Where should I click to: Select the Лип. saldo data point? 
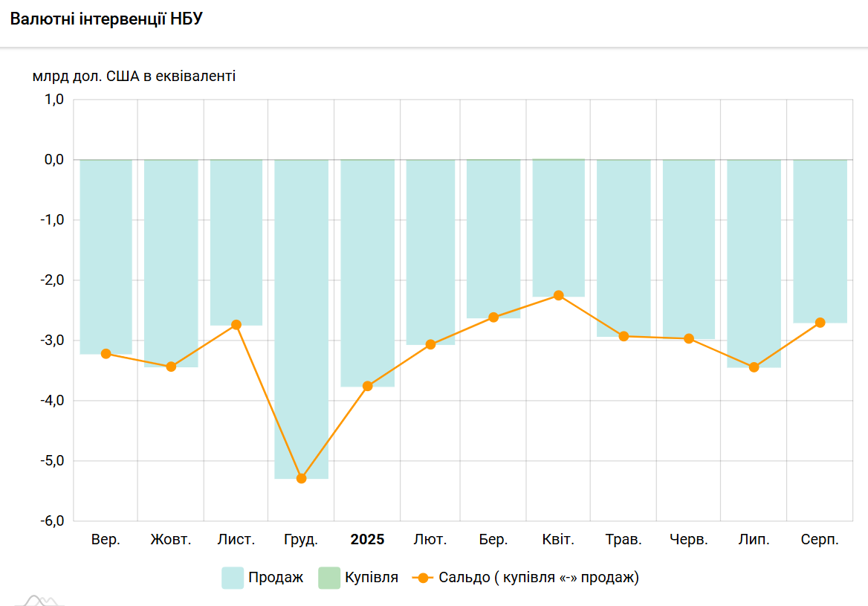coord(754,367)
